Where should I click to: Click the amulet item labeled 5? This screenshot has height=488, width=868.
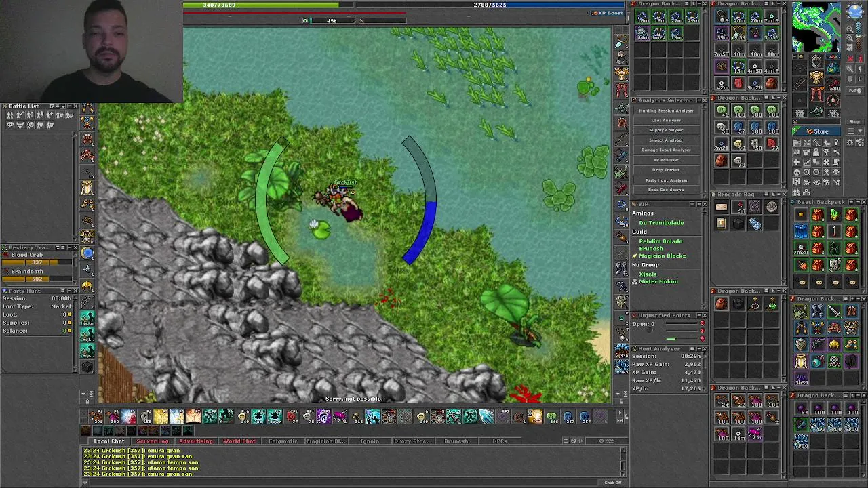(x=722, y=16)
